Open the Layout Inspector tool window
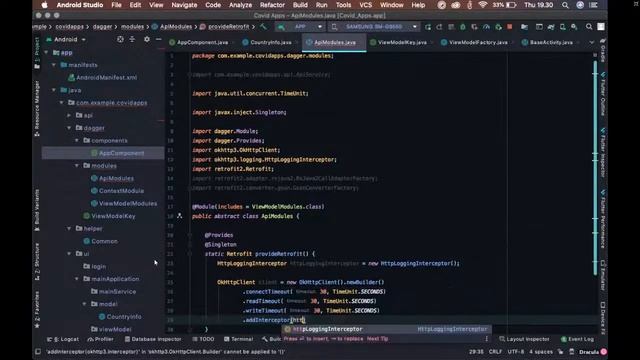The height and width of the screenshot is (360, 640). 524,339
